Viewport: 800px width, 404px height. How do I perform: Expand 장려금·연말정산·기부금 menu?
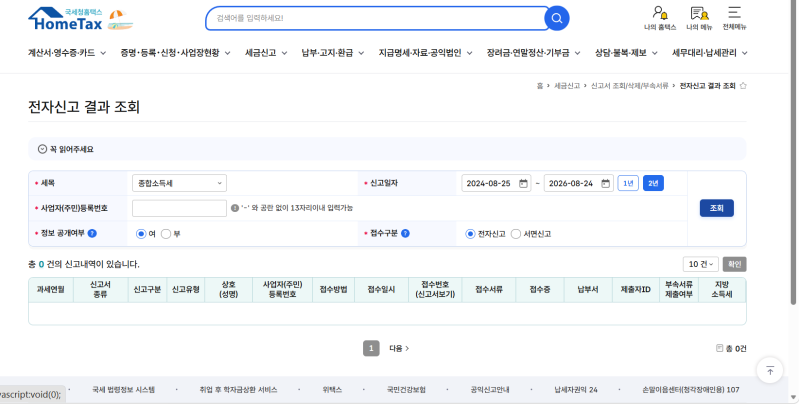pos(533,53)
